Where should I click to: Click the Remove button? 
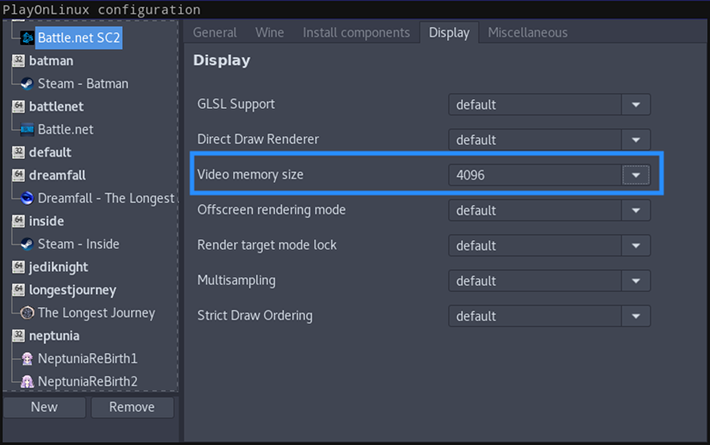tap(132, 407)
